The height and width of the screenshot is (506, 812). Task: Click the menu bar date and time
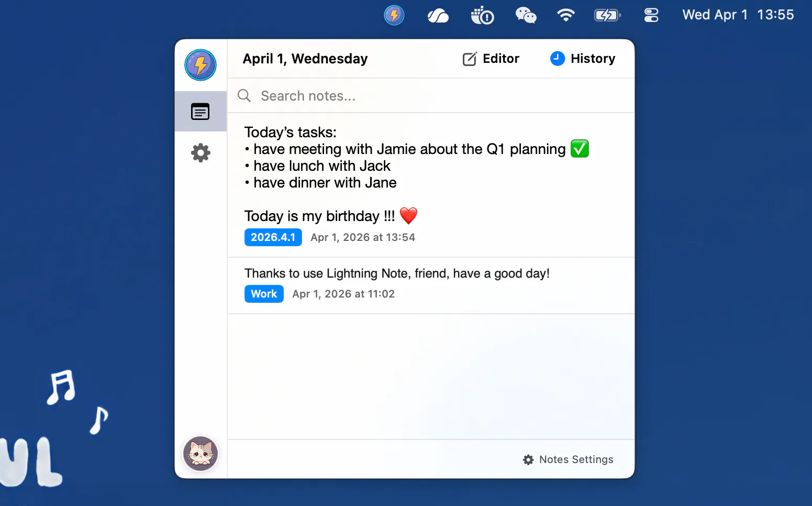(x=738, y=15)
